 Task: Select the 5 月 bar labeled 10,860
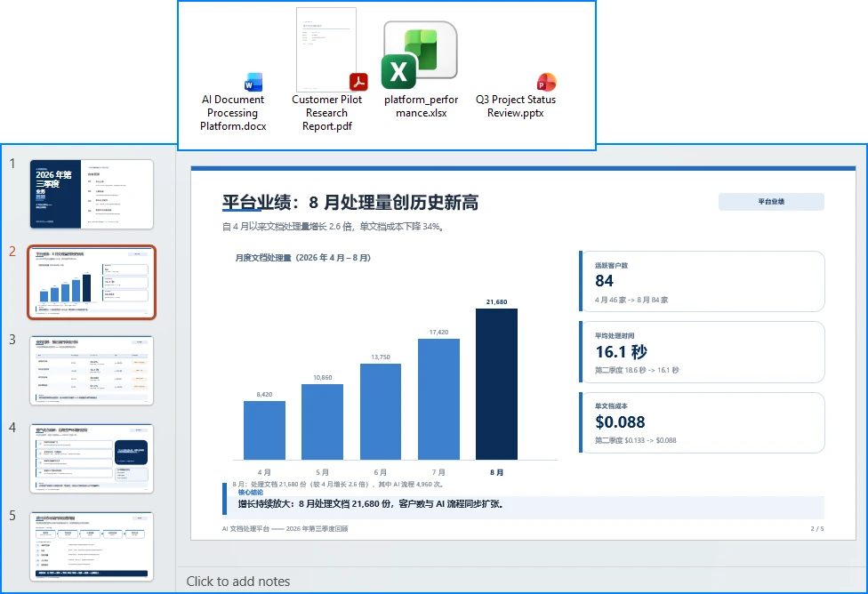322,421
